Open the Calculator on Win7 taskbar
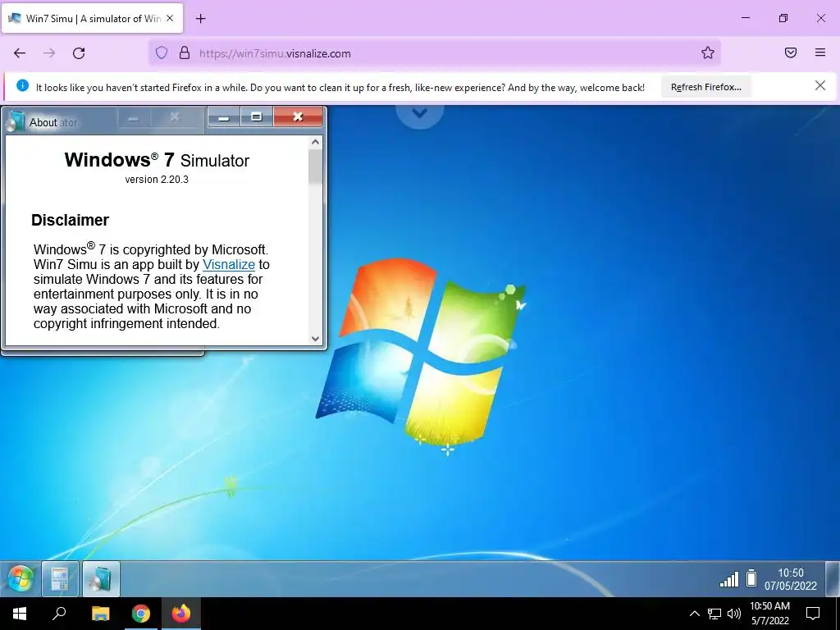Screen dimensions: 840x630 point(60,578)
